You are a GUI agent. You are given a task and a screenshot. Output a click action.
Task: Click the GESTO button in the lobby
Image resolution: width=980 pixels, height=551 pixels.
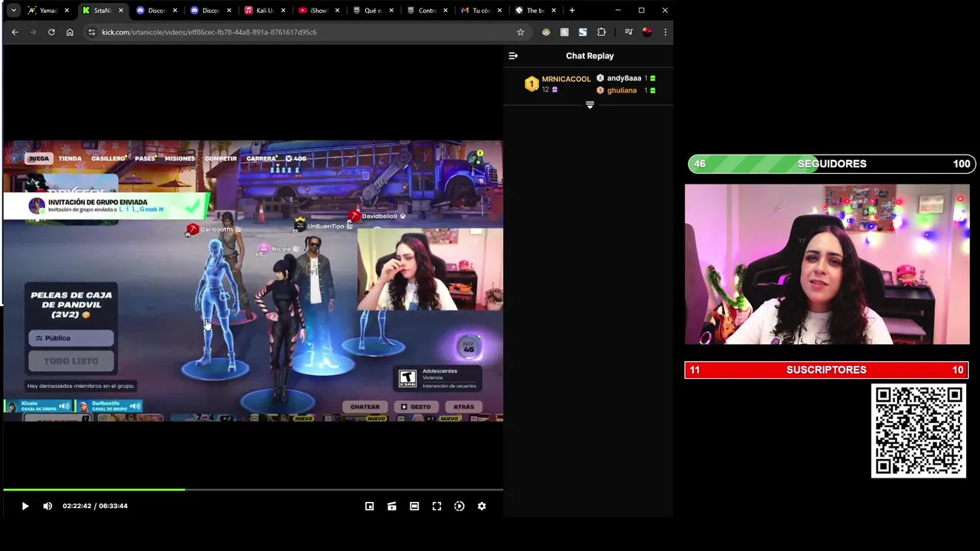tap(417, 406)
